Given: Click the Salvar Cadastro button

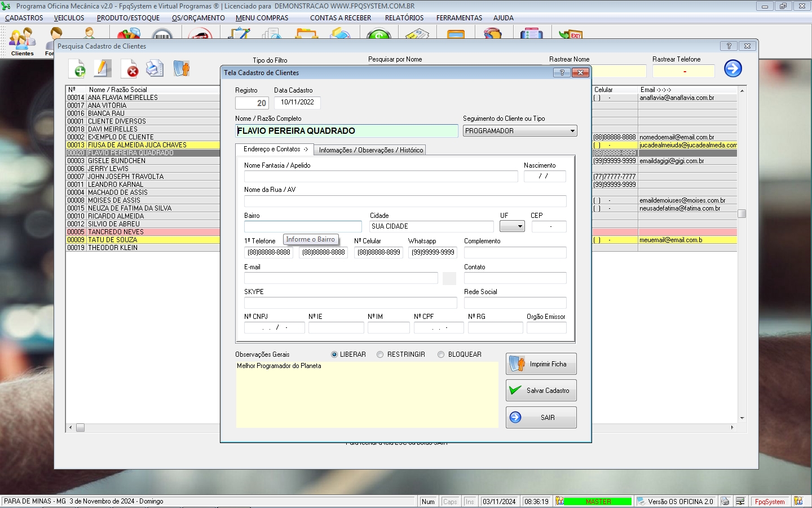Looking at the screenshot, I should [541, 391].
